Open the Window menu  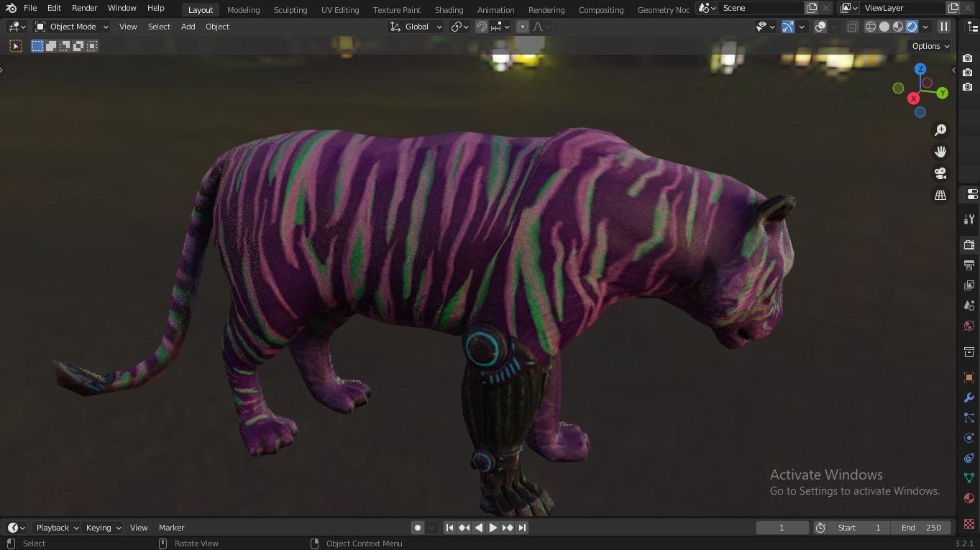pos(122,8)
